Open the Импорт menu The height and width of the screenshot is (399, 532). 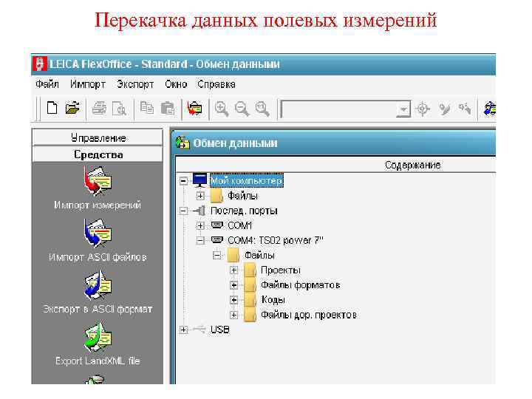point(87,84)
